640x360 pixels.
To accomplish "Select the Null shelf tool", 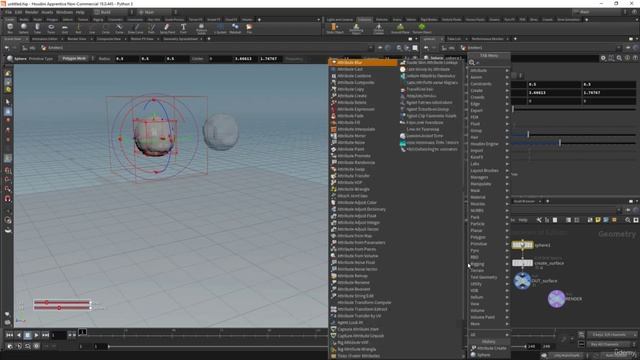I will click(x=78, y=28).
